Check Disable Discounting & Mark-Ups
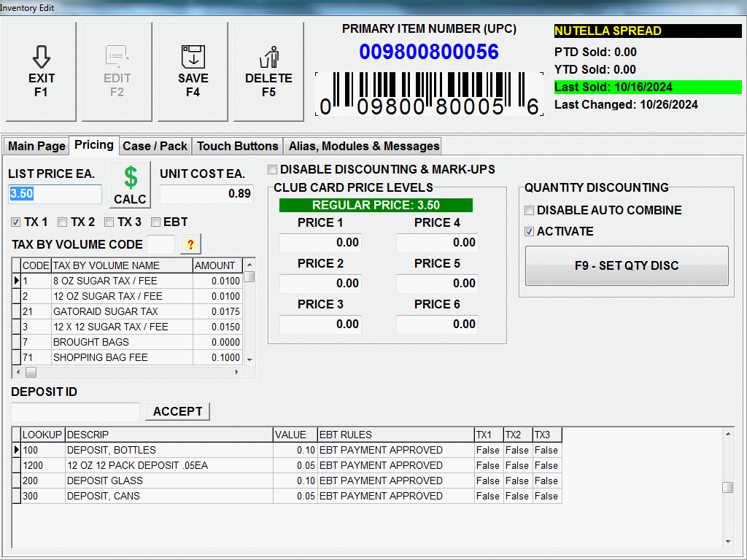 pos(273,170)
